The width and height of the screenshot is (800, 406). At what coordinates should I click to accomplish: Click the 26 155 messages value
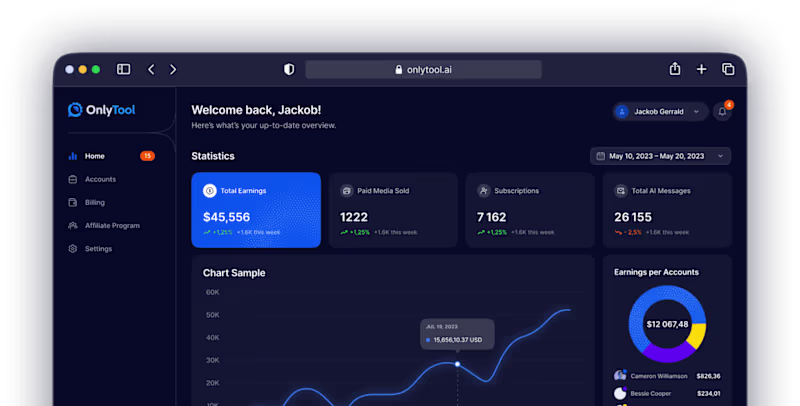coord(633,217)
